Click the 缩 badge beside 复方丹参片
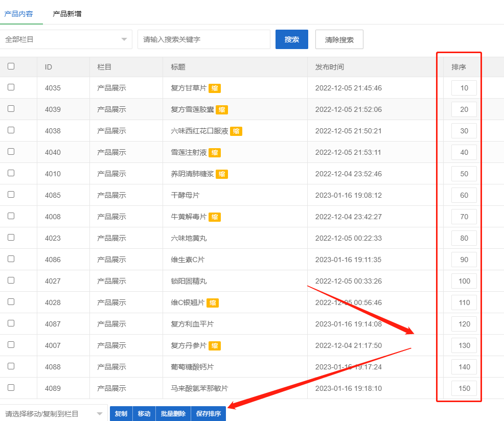Viewport: 504px width, 421px height. tap(215, 346)
